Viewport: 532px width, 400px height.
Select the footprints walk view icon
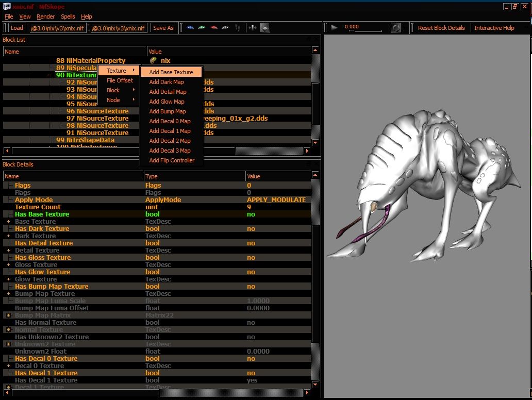(238, 28)
